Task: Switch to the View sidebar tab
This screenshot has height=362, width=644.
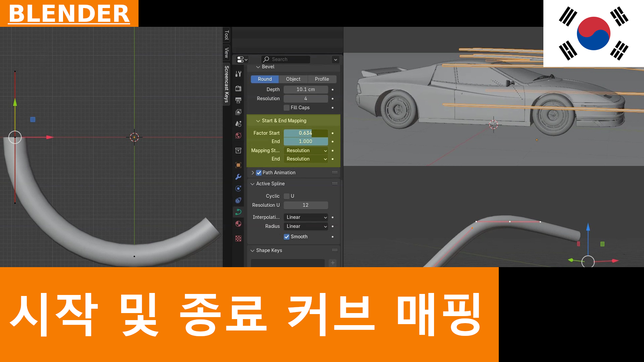Action: coord(227,52)
